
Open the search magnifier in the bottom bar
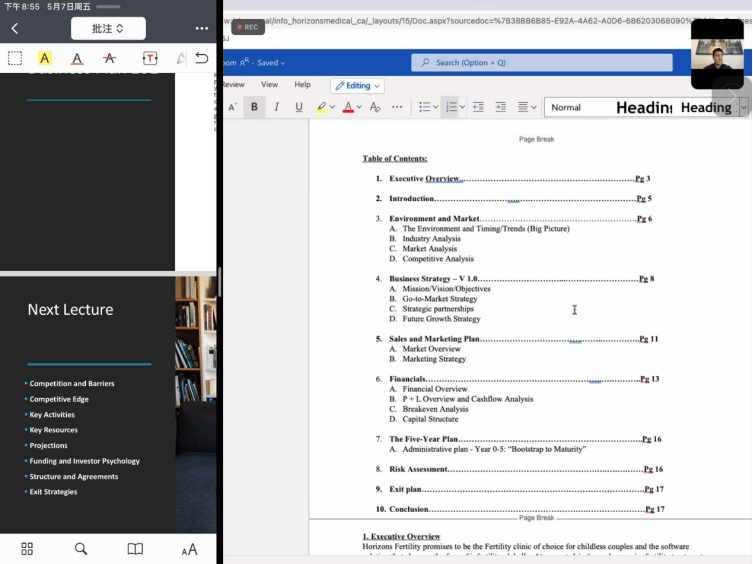pyautogui.click(x=81, y=548)
